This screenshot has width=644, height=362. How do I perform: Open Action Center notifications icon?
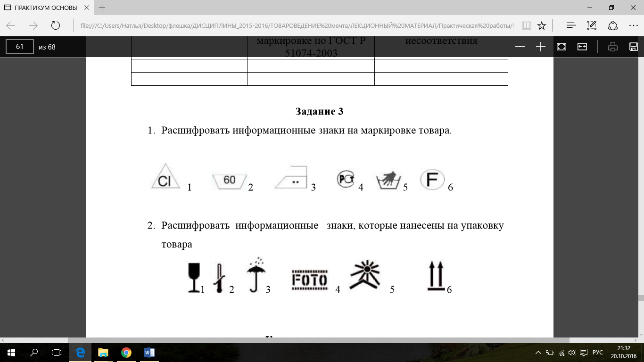(583, 353)
